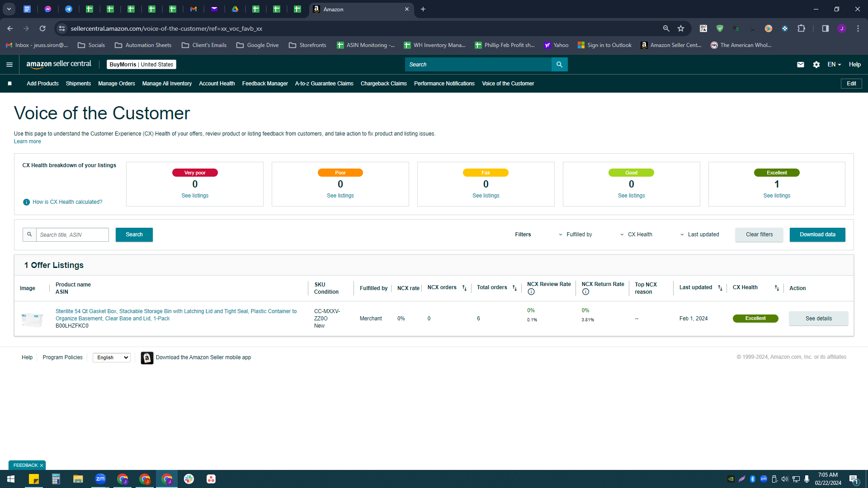Image resolution: width=868 pixels, height=488 pixels.
Task: Open the browser zoom magnifier icon
Action: [x=666, y=28]
